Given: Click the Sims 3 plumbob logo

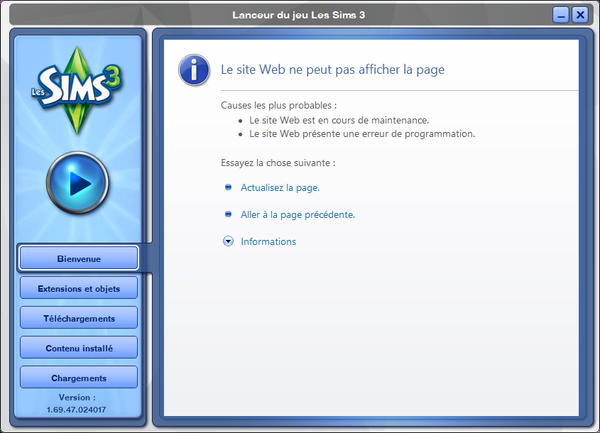Looking at the screenshot, I should pyautogui.click(x=78, y=90).
